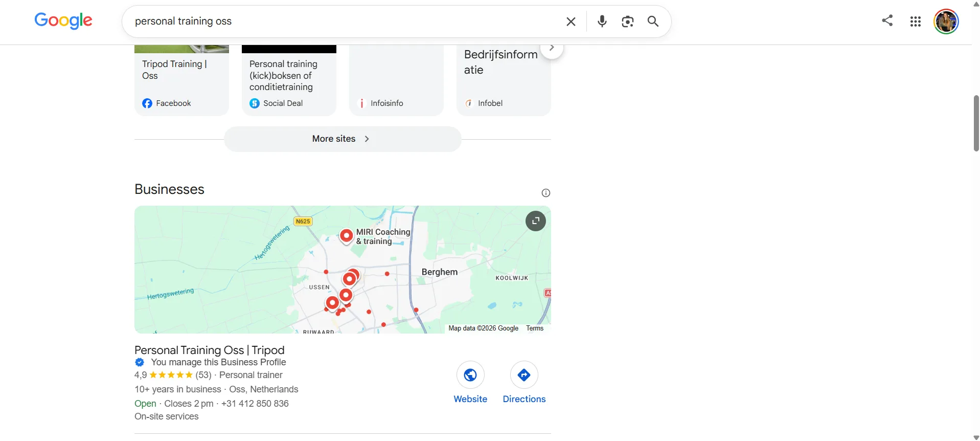
Task: Expand the More sites button
Action: click(343, 139)
